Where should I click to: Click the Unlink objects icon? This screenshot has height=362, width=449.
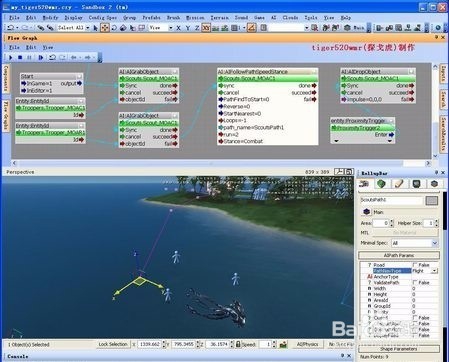tap(50, 28)
